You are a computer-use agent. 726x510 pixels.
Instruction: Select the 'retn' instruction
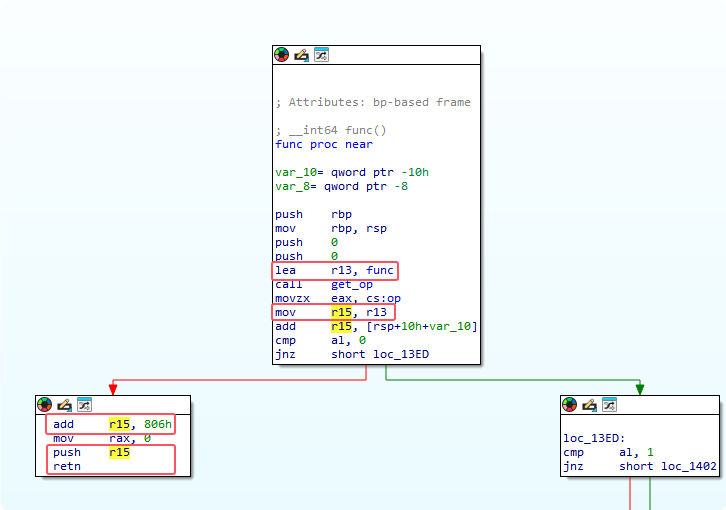click(67, 466)
